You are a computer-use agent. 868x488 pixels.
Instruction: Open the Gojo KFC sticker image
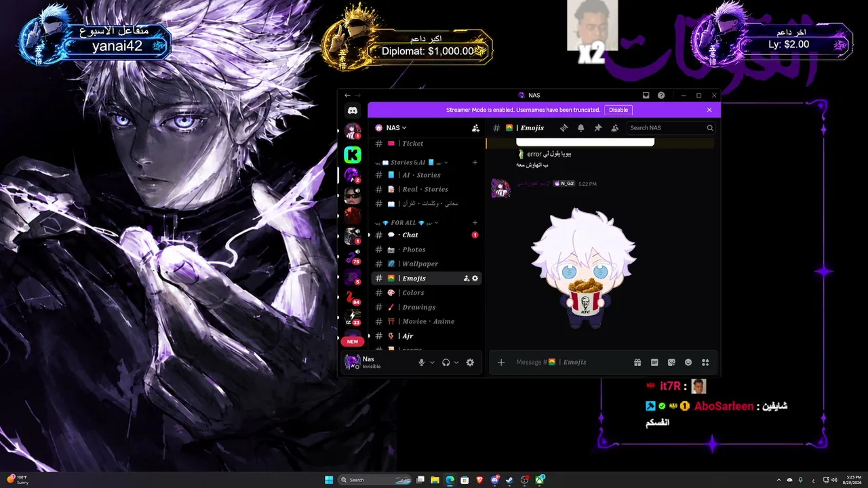[583, 268]
